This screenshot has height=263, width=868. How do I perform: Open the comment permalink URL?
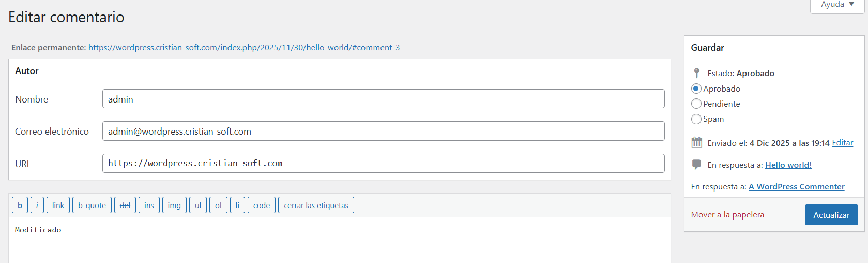click(244, 48)
